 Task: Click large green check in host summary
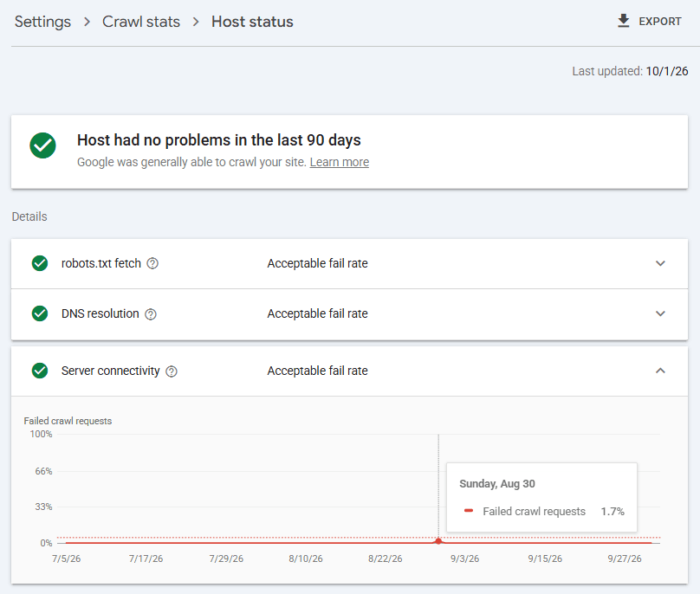(42, 145)
